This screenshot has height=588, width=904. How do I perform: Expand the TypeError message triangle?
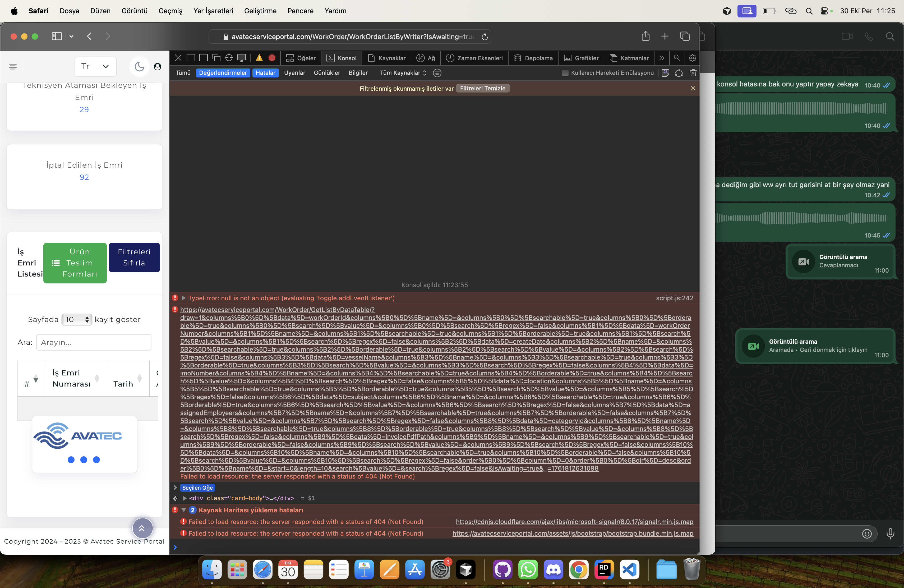[183, 298]
